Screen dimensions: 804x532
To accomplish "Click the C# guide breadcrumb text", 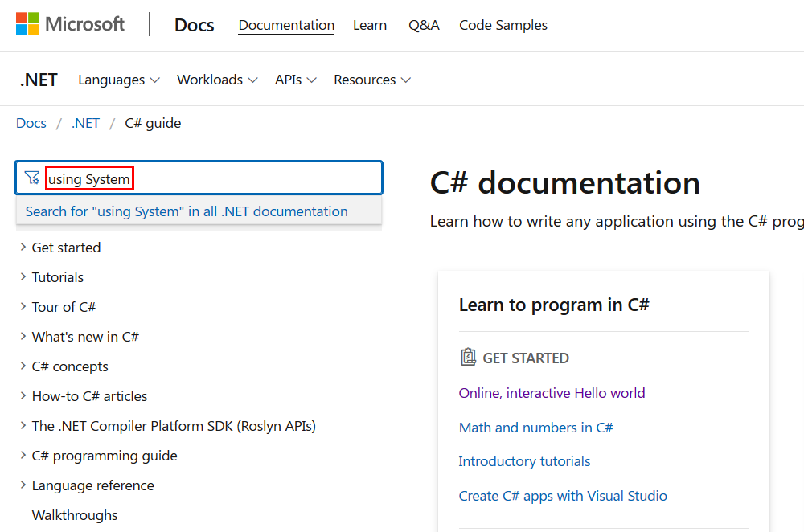I will 153,123.
